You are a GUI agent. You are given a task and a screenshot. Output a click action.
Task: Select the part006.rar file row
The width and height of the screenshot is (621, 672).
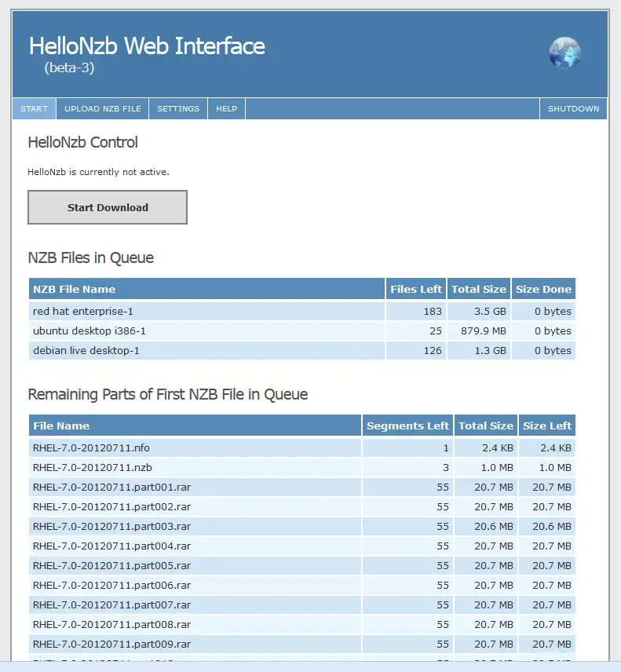coord(302,586)
